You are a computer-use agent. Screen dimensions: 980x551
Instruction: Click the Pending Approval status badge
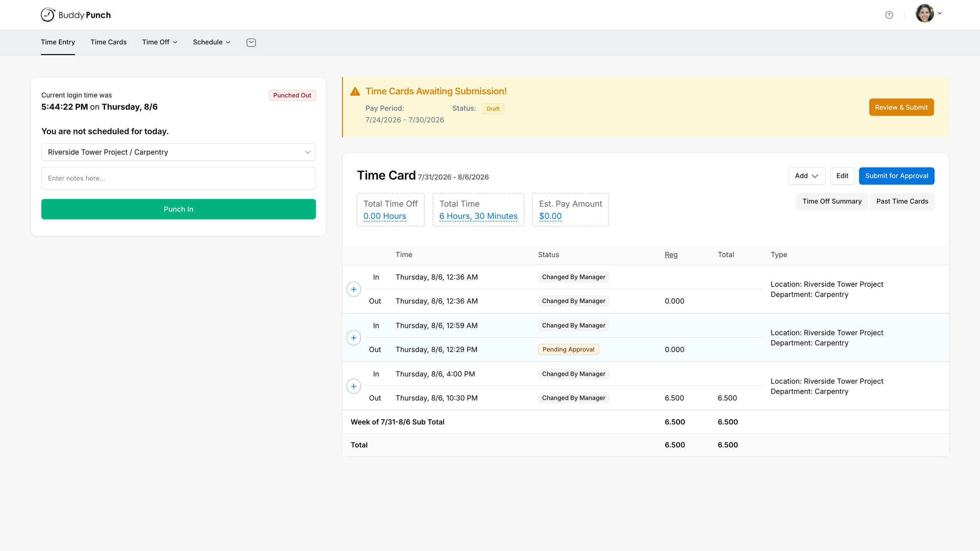click(x=568, y=349)
